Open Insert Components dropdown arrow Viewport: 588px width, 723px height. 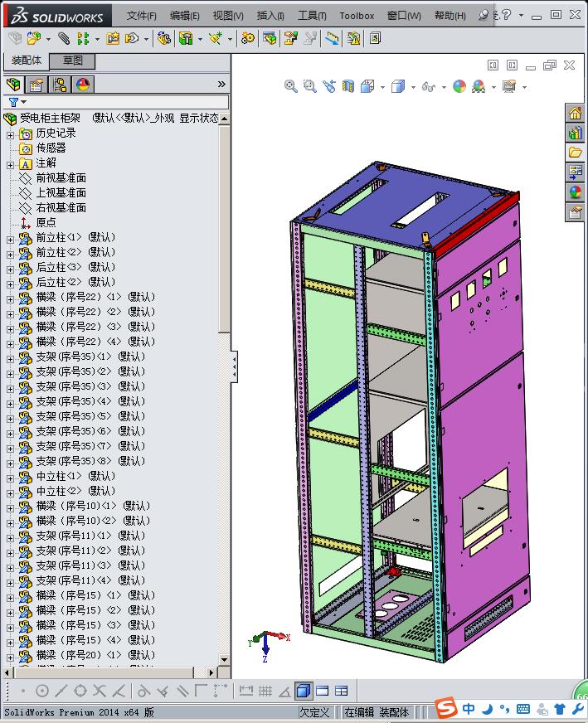48,39
